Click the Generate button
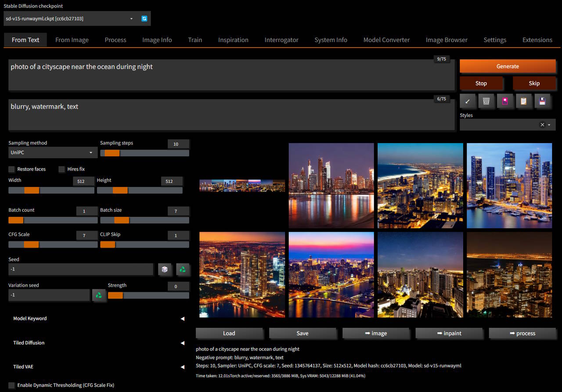This screenshot has width=562, height=392. click(x=508, y=66)
